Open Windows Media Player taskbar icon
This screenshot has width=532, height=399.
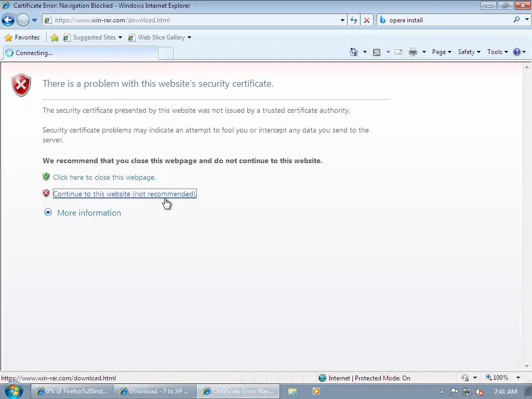(316, 391)
